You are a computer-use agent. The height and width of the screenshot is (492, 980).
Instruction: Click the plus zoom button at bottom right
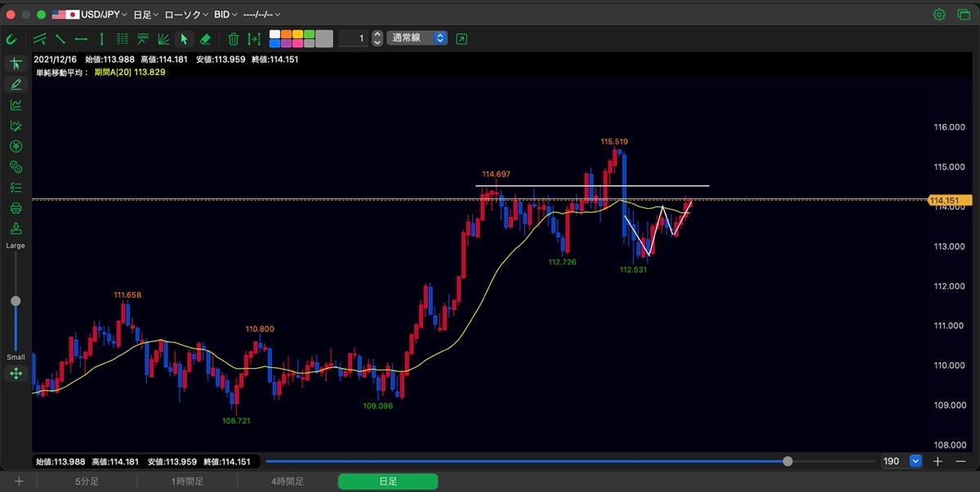[938, 461]
